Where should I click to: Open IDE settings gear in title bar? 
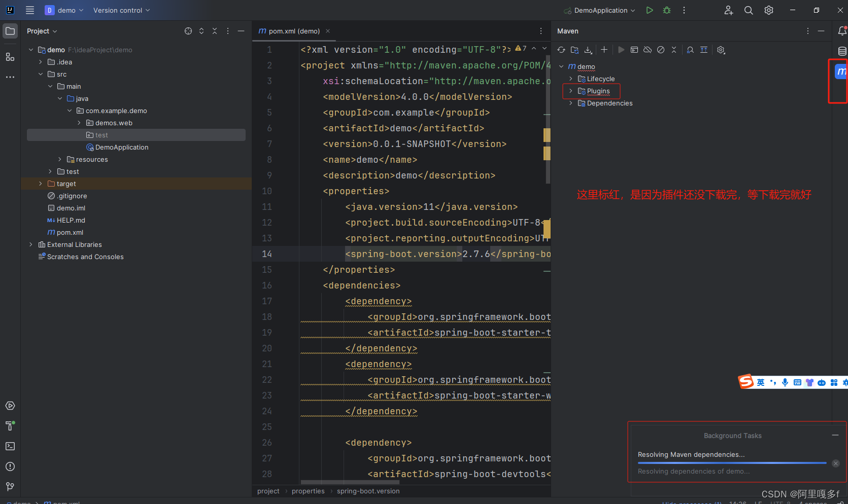coord(769,10)
